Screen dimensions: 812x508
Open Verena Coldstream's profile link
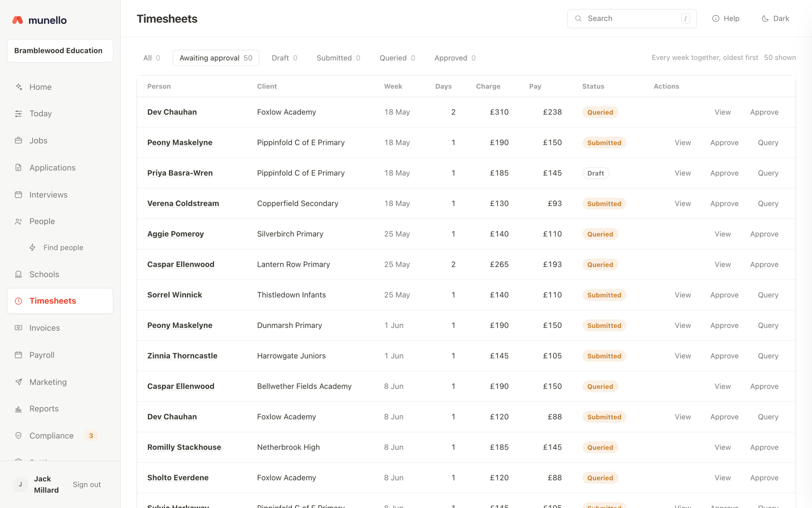click(x=183, y=204)
